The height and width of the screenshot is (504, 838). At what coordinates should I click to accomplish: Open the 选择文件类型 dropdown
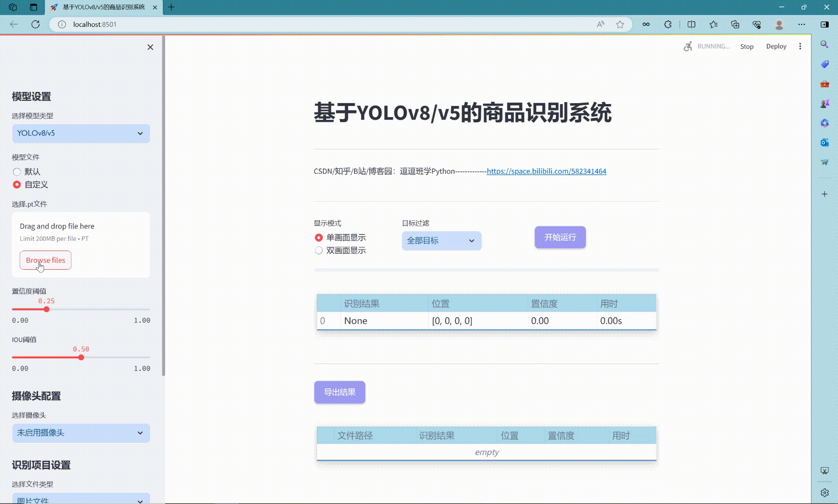click(81, 498)
